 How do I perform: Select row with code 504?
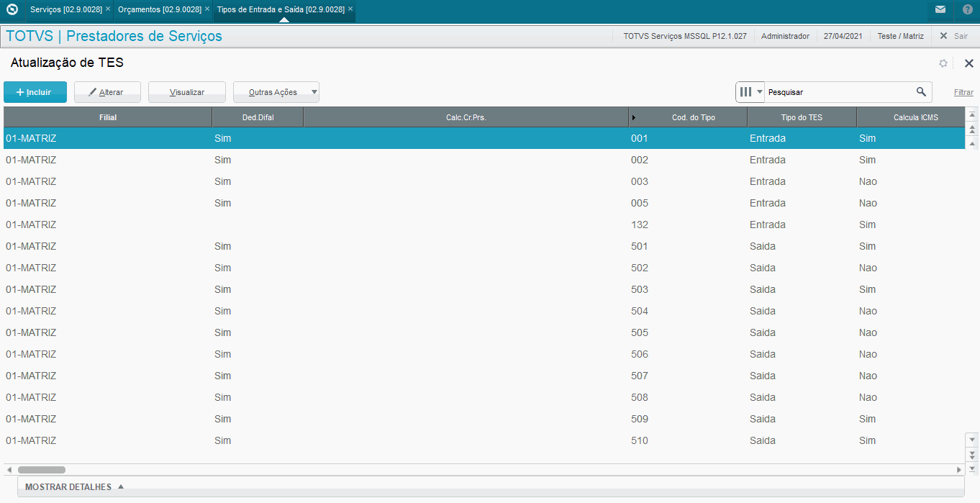484,311
